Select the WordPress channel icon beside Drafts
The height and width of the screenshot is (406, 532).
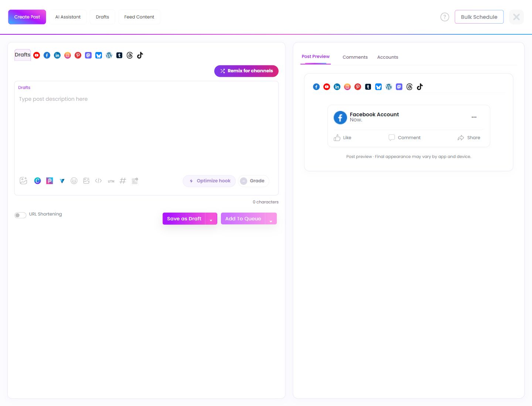pos(109,55)
